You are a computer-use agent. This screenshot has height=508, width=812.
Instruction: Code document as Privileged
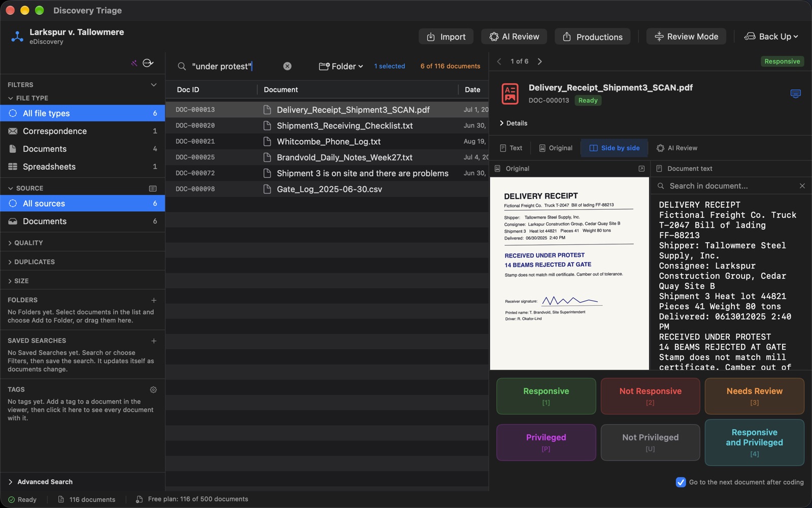(546, 442)
